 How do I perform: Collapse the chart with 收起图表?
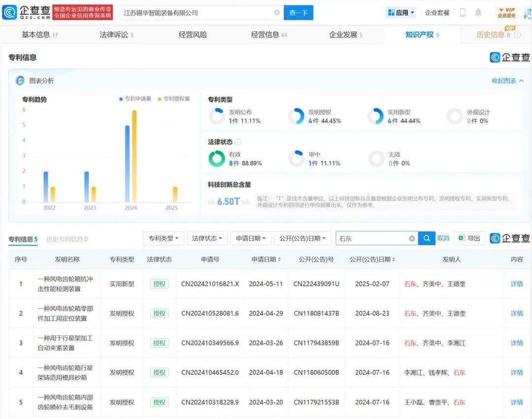tap(507, 81)
